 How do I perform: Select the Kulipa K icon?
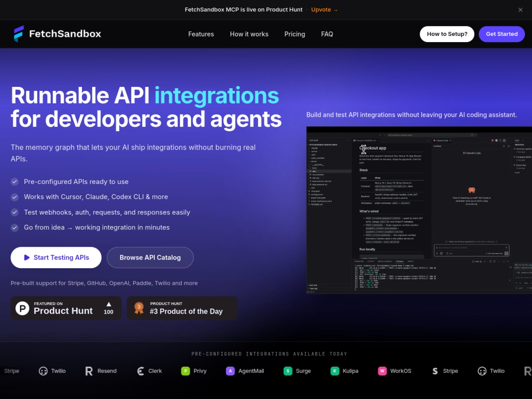(335, 371)
